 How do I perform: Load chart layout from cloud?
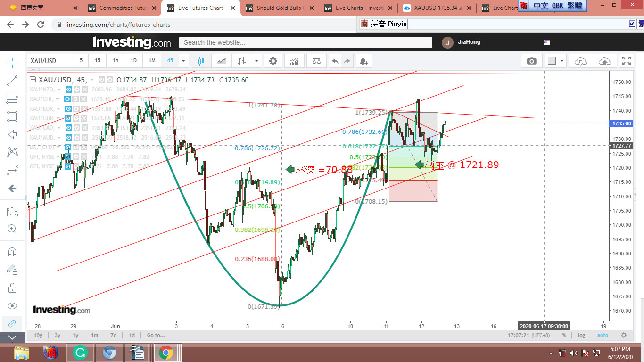pos(581,61)
